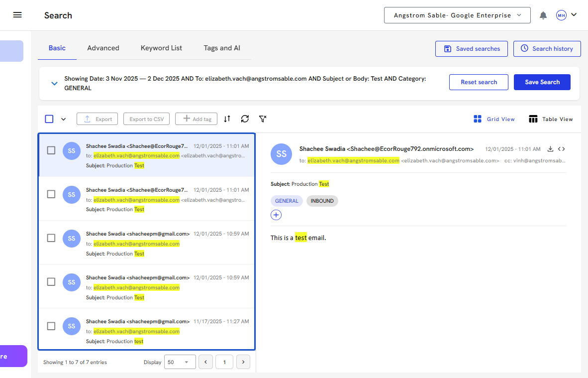Screen dimensions: 588x378
Task: Check the first email's checkbox
Action: point(51,150)
